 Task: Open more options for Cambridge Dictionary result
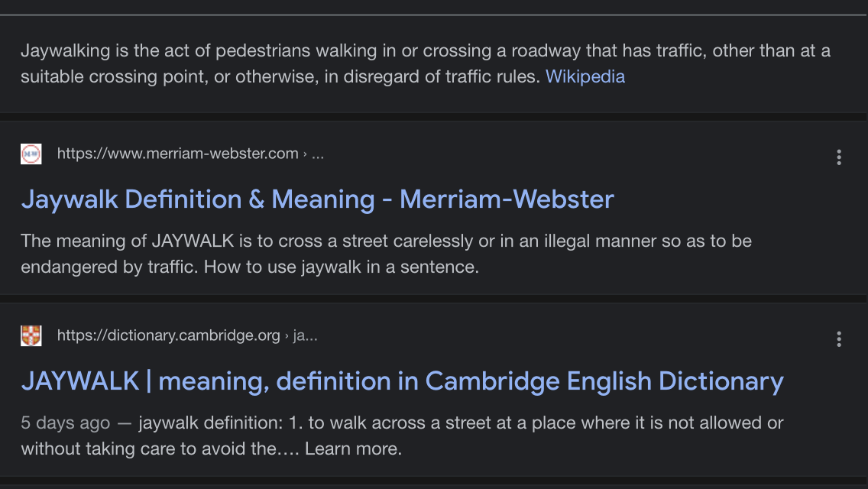click(x=839, y=339)
